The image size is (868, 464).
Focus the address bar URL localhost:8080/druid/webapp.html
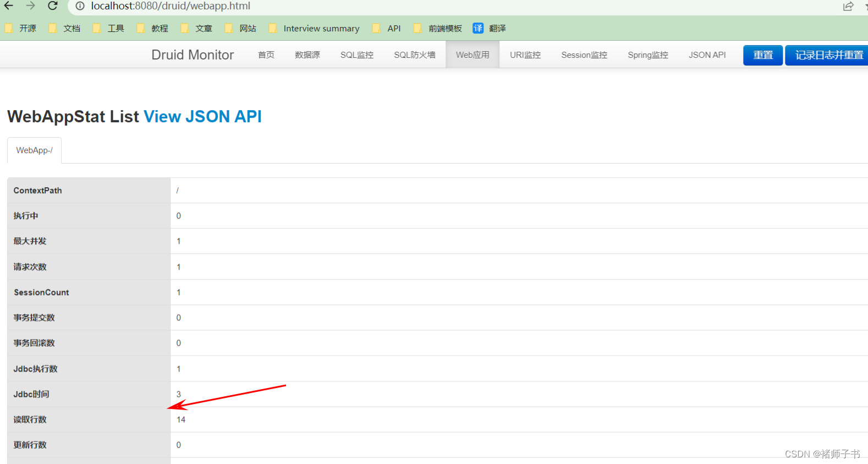pyautogui.click(x=171, y=6)
